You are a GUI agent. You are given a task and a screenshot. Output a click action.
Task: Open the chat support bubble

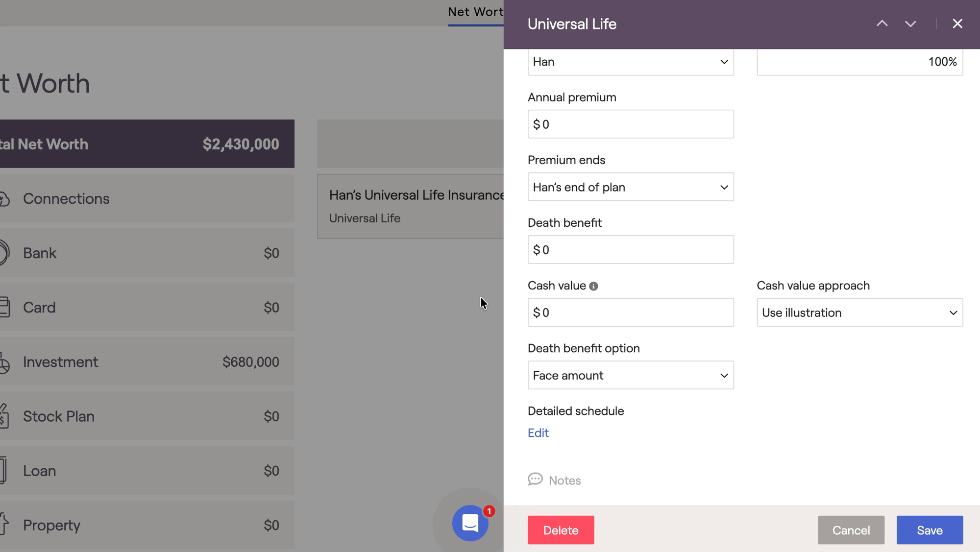point(470,523)
